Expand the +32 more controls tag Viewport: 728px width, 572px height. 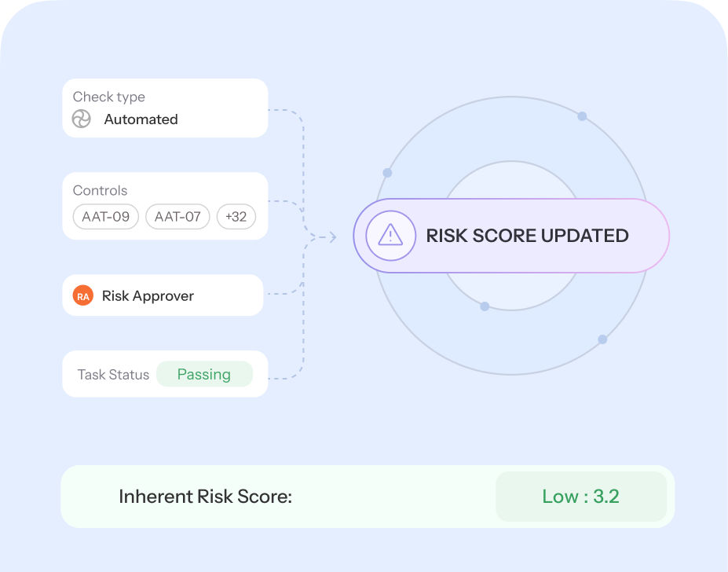pos(236,217)
